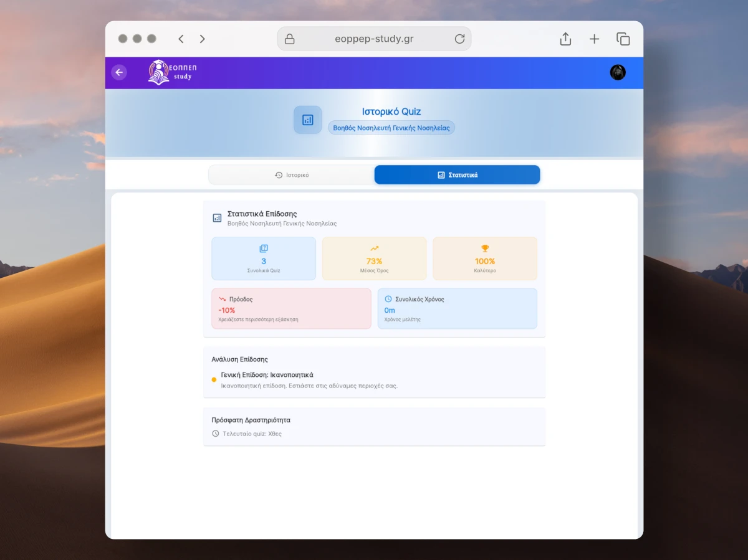Click the Συνολικός Χρόνος card

pyautogui.click(x=457, y=308)
